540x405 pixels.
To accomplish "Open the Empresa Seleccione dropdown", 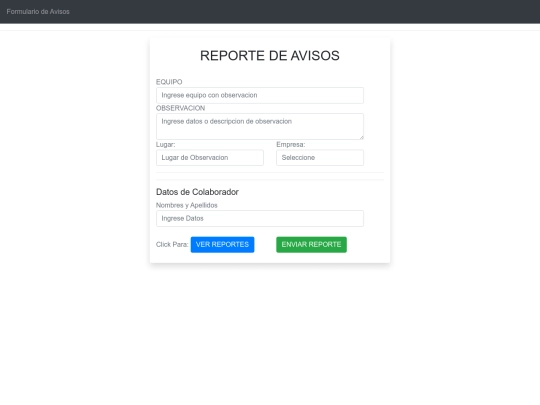I will (320, 158).
